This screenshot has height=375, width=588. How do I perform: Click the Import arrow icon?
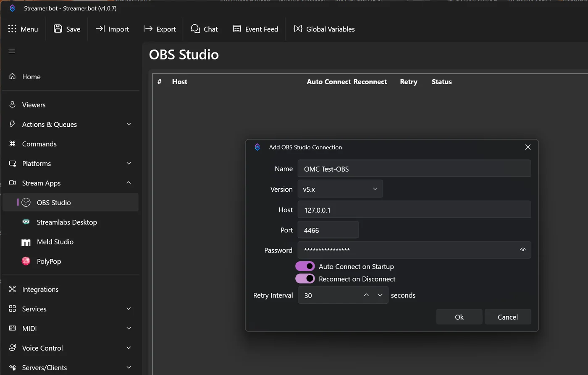point(100,29)
